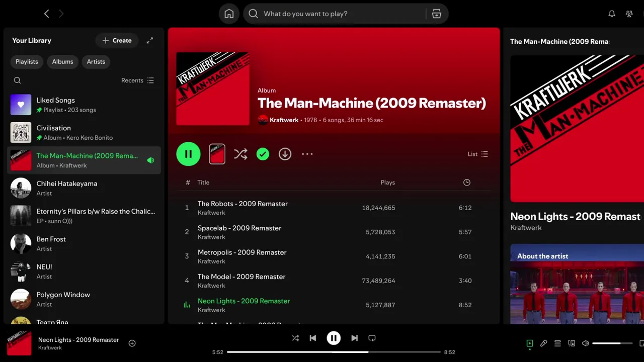
Task: Skip to previous track
Action: [313, 338]
